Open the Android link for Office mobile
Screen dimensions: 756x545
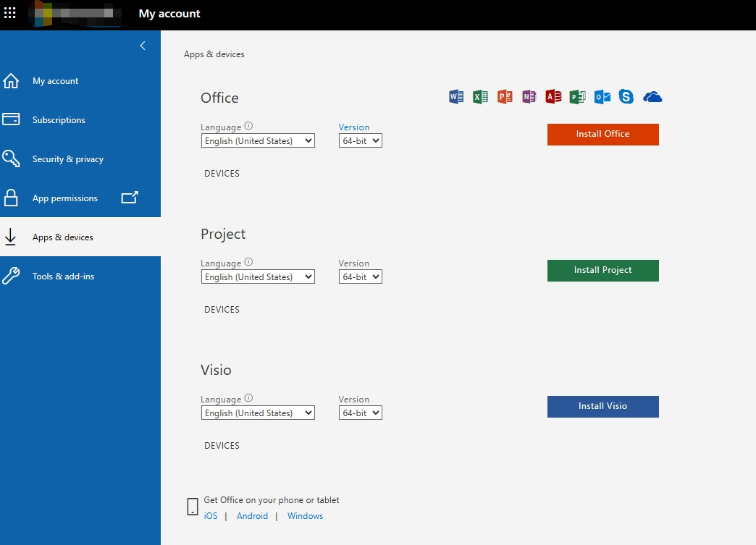(252, 515)
